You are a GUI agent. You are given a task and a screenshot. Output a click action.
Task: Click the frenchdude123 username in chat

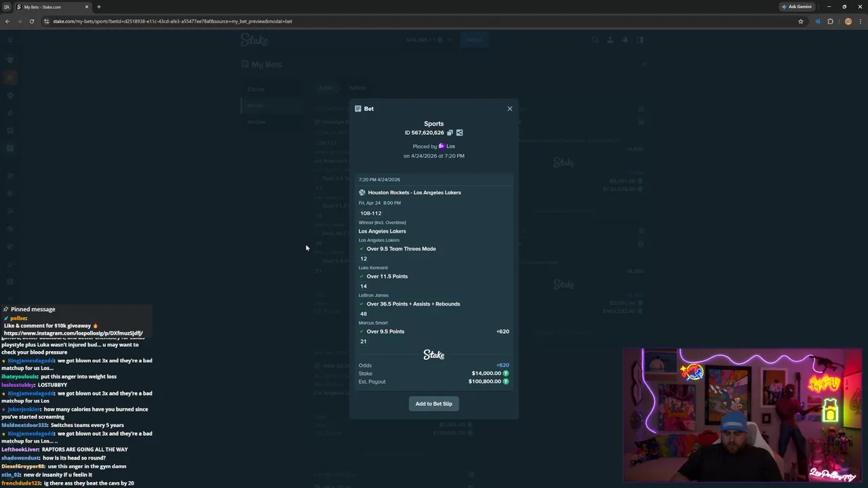click(x=22, y=483)
